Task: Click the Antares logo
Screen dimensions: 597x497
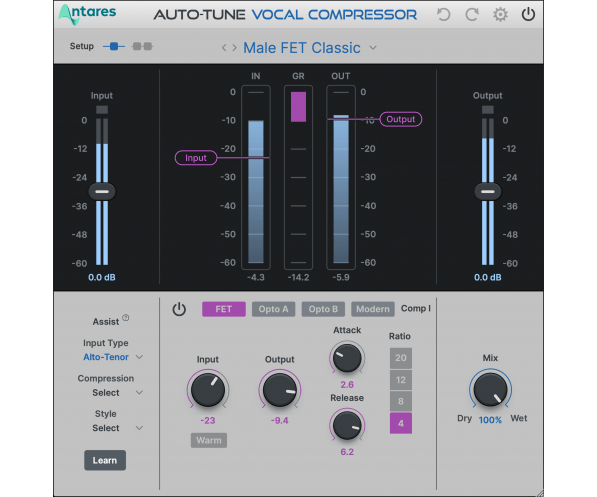Action: [87, 14]
